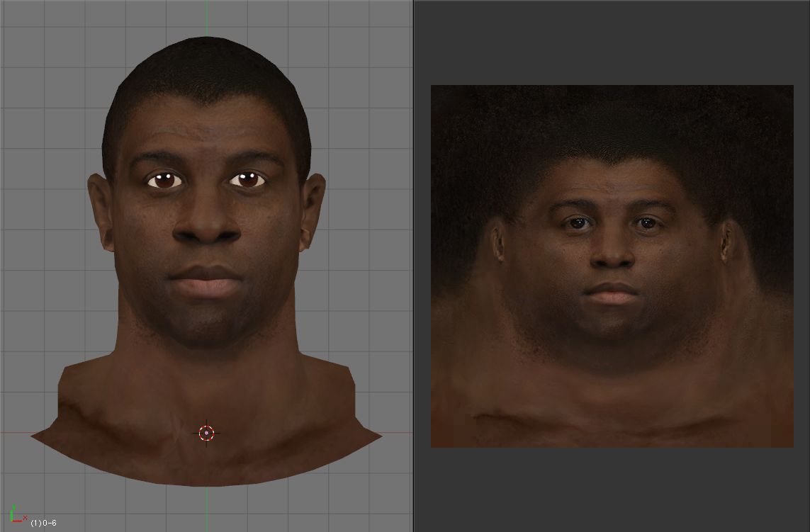Select the 3D head model's left-side eye
810x532 pixels.
point(165,181)
